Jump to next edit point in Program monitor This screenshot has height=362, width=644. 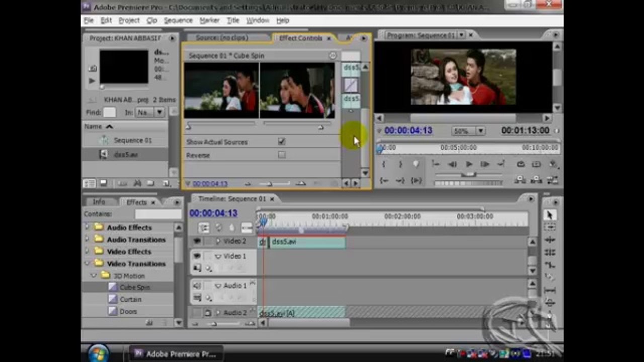tap(501, 164)
